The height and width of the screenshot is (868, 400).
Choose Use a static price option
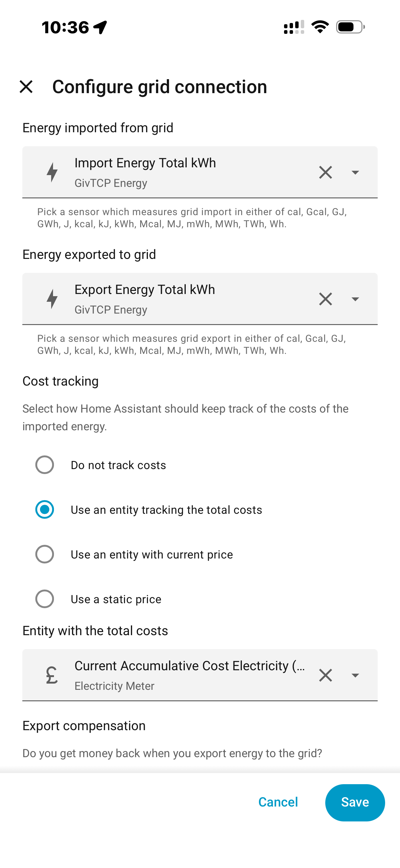(45, 599)
